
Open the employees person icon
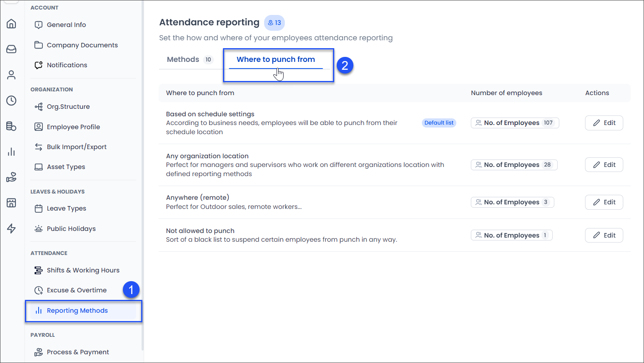pos(12,75)
